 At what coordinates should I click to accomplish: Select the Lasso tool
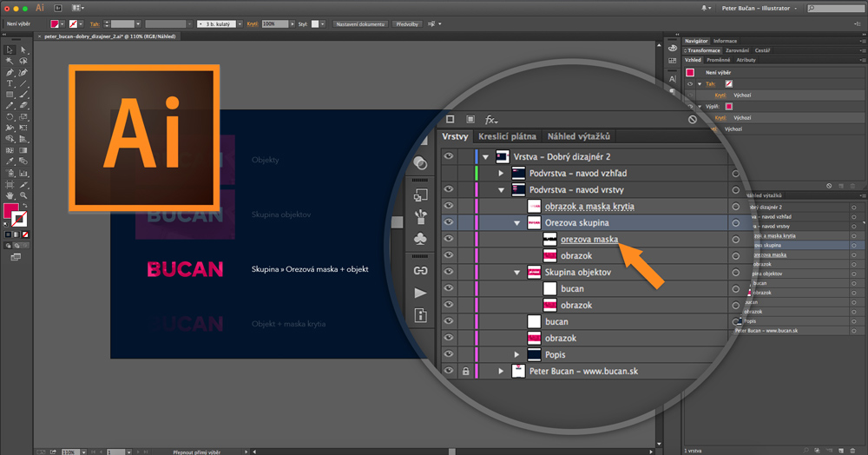pyautogui.click(x=23, y=61)
